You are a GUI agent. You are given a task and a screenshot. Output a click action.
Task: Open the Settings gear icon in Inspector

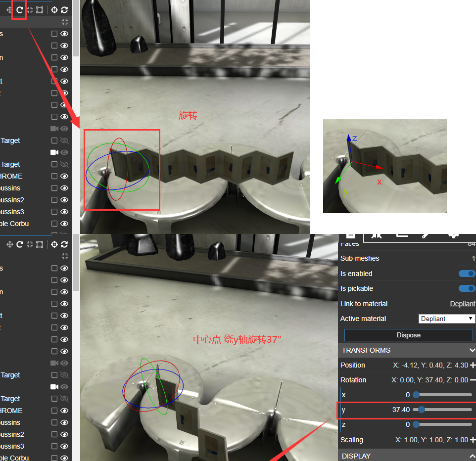click(x=454, y=235)
